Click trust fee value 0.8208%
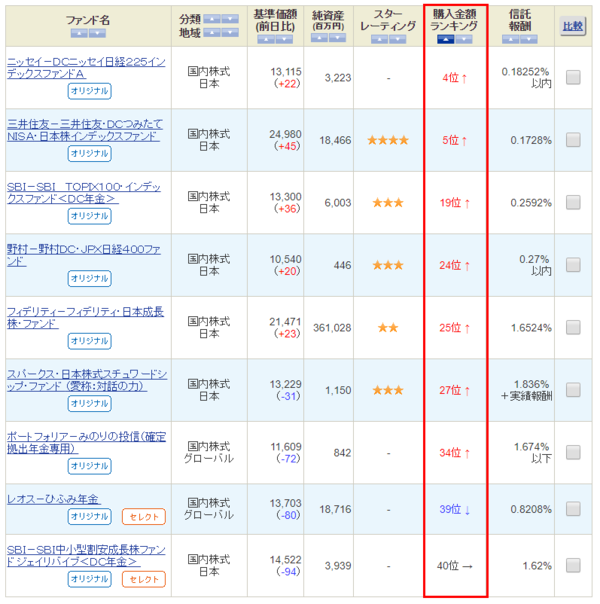The height and width of the screenshot is (604, 600). [x=531, y=509]
